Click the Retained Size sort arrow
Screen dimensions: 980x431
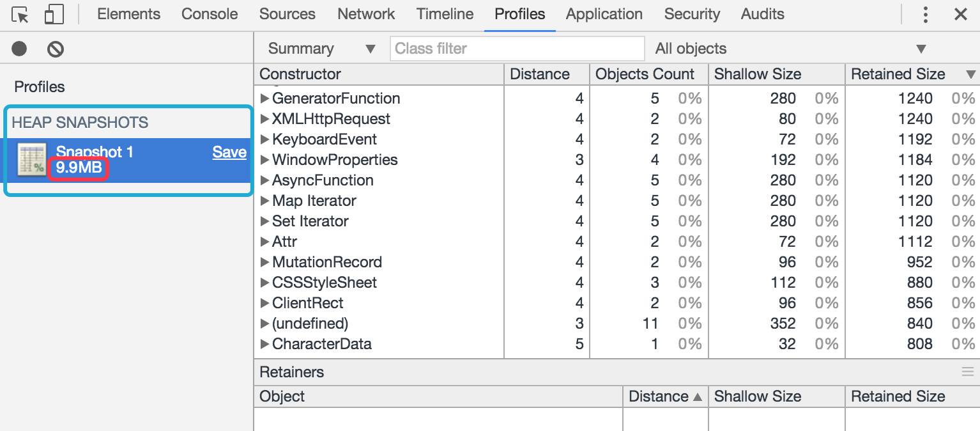[970, 75]
